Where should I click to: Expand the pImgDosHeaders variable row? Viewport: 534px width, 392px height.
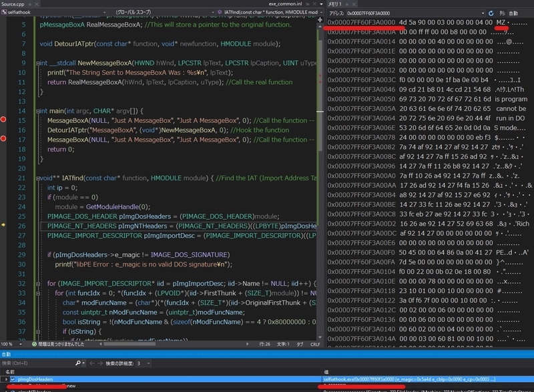point(6,379)
